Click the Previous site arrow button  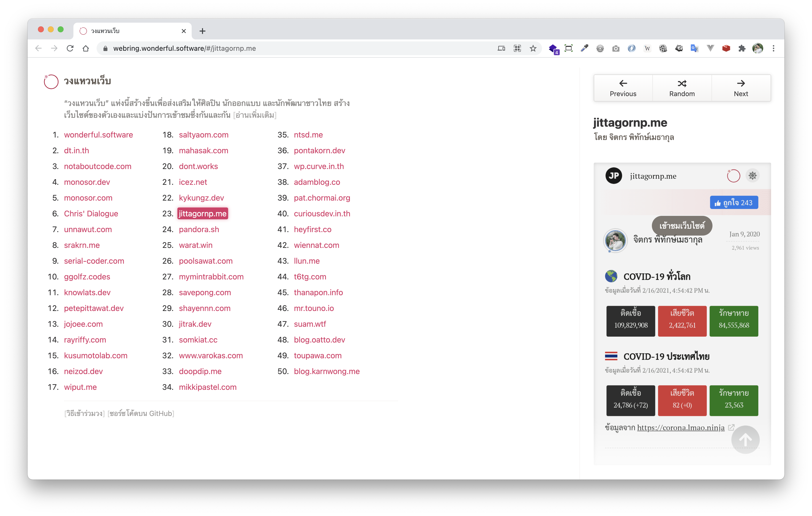click(623, 88)
